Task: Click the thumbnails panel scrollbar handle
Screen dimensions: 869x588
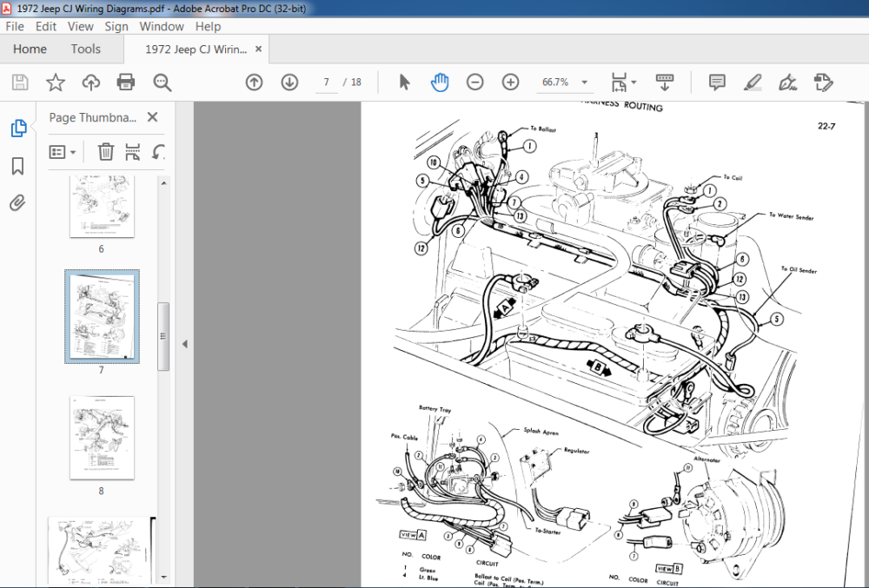Action: (x=163, y=336)
